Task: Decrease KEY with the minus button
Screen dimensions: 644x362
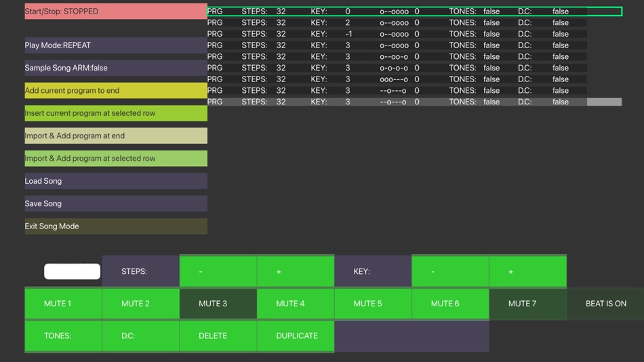Action: tap(450, 271)
